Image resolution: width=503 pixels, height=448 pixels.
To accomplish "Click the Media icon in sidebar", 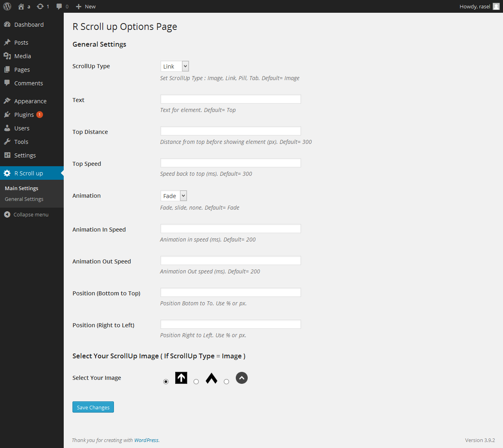I will click(x=7, y=56).
